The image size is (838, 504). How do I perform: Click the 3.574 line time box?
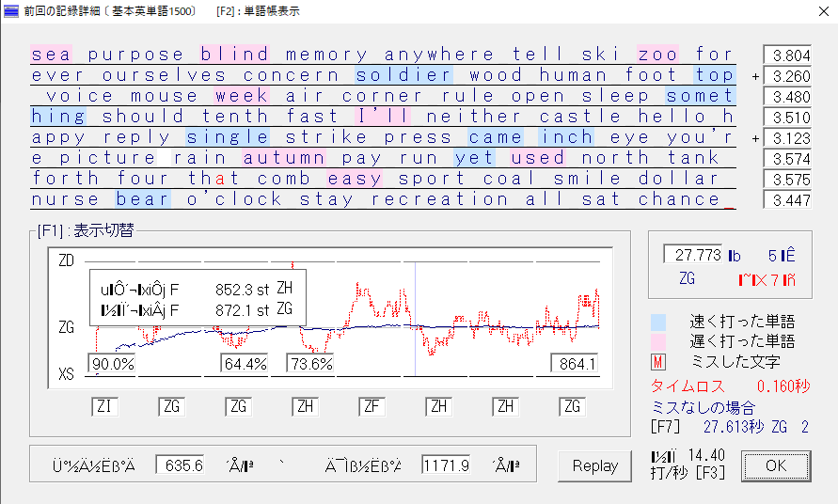[787, 159]
